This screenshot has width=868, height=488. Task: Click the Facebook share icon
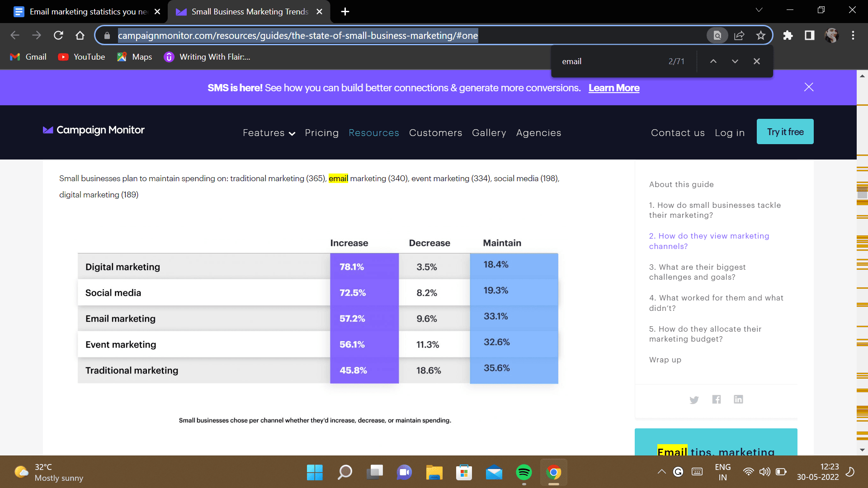(x=716, y=399)
